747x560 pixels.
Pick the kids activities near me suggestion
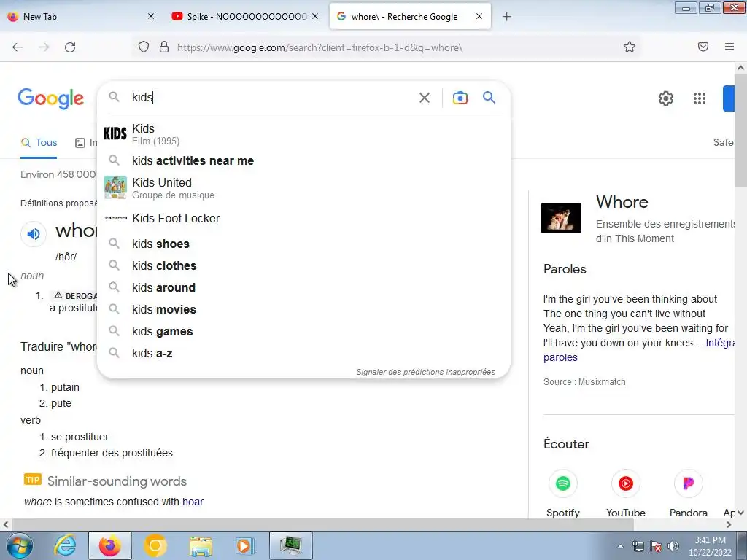(x=303, y=161)
